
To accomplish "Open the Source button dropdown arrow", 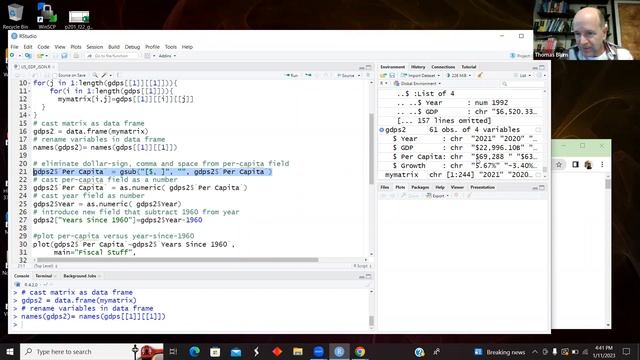I will click(x=359, y=76).
